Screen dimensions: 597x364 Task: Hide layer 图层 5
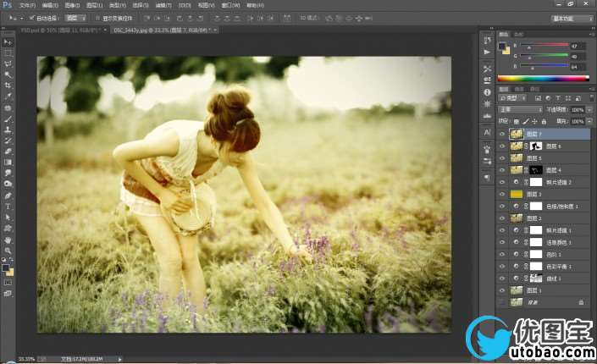502,158
